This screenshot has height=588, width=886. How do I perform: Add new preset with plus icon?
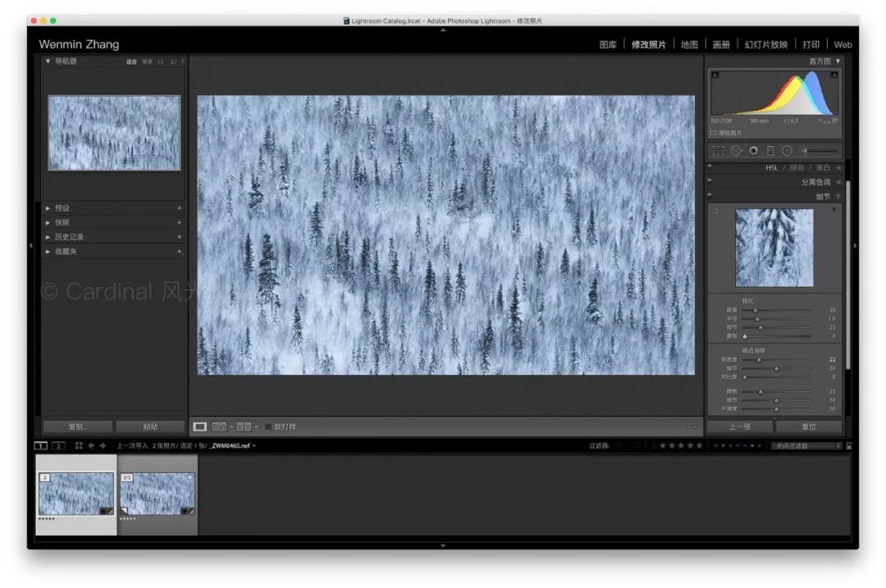tap(179, 207)
